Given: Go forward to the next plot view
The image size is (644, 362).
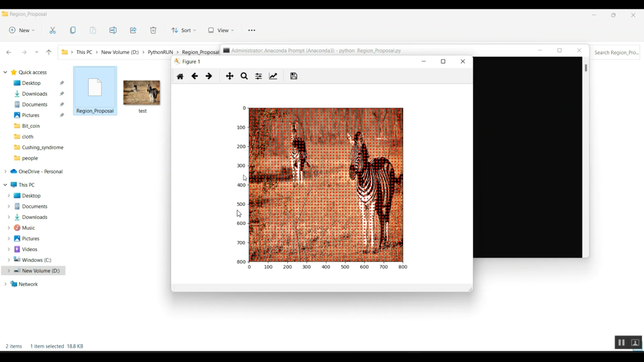Looking at the screenshot, I should 209,76.
